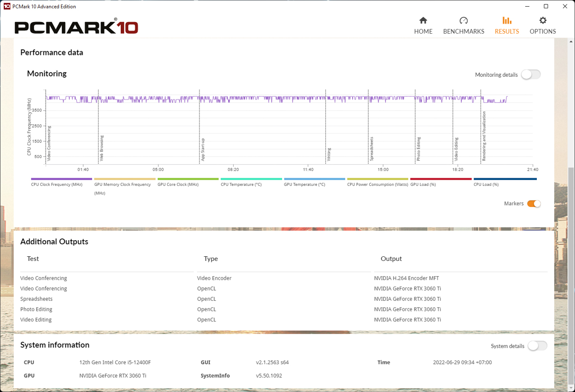Click the Performance data heading
Viewport: 575px width, 392px height.
click(x=52, y=53)
